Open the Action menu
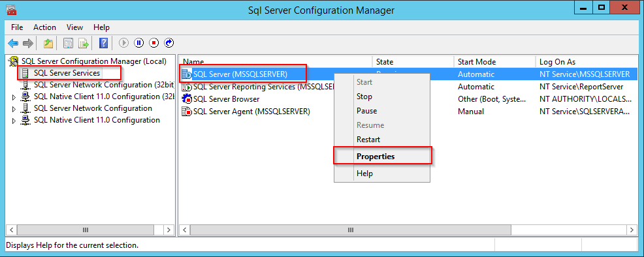The image size is (644, 257). coord(45,27)
